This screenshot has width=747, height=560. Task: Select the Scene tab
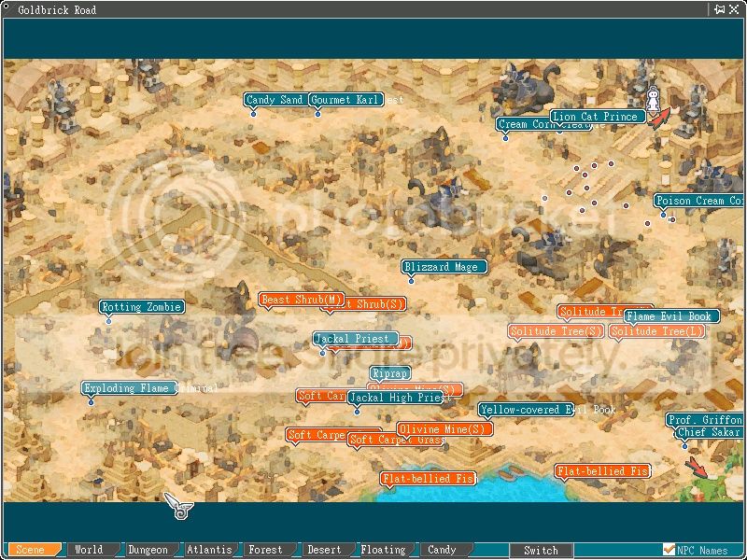coord(31,550)
